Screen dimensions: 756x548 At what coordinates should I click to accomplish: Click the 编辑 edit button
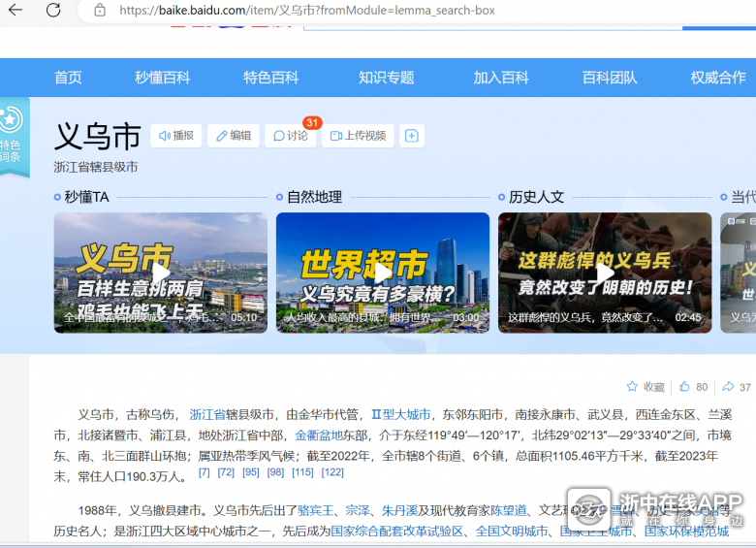pyautogui.click(x=234, y=136)
